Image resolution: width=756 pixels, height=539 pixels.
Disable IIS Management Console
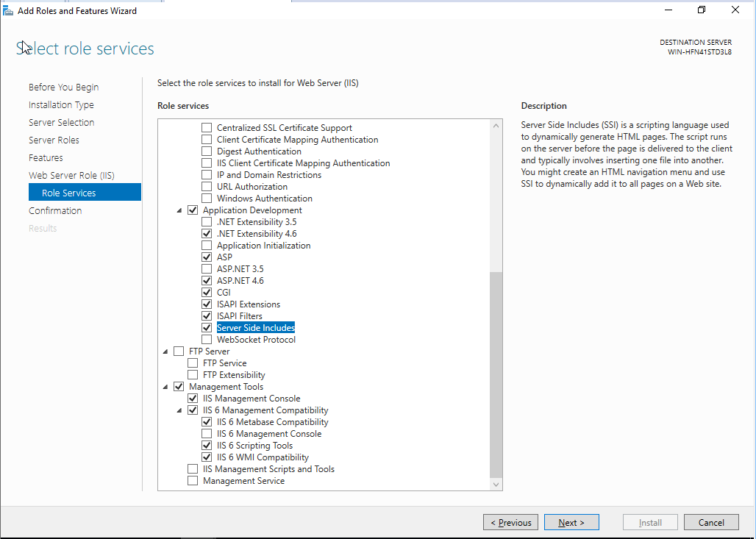(193, 398)
